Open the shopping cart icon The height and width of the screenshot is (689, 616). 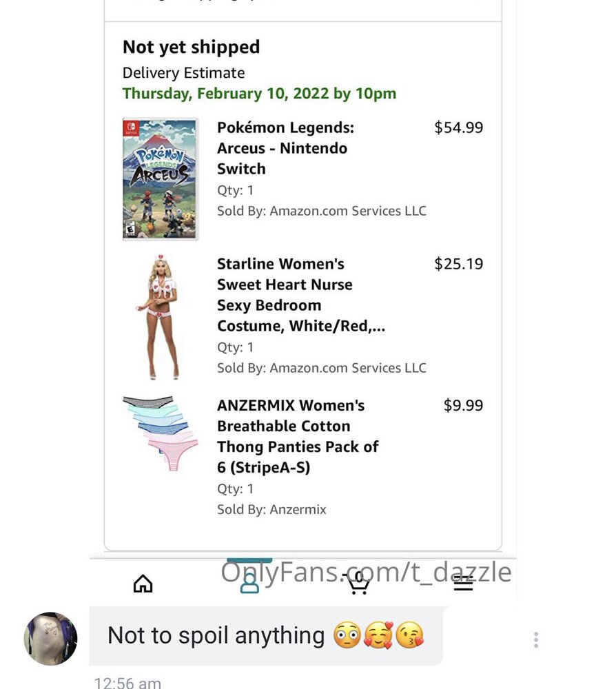(x=358, y=584)
